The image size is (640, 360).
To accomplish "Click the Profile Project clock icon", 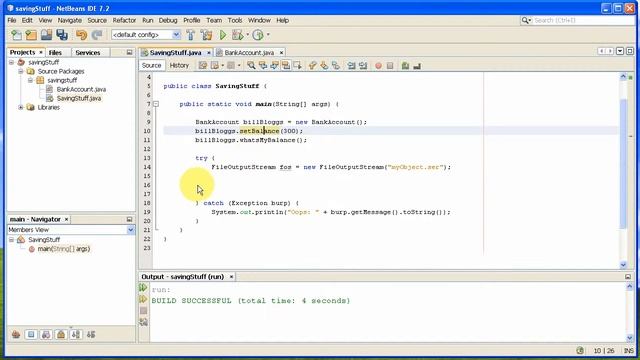I will point(258,35).
